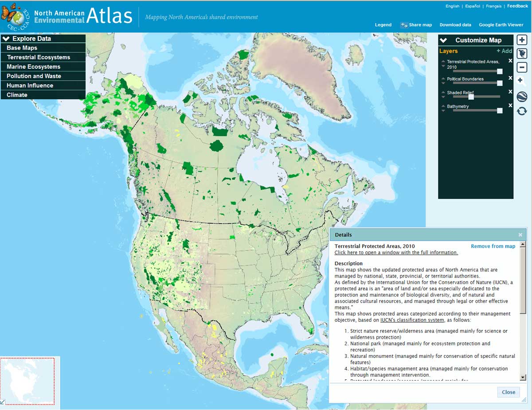Click the Details panel title bar

click(x=428, y=235)
